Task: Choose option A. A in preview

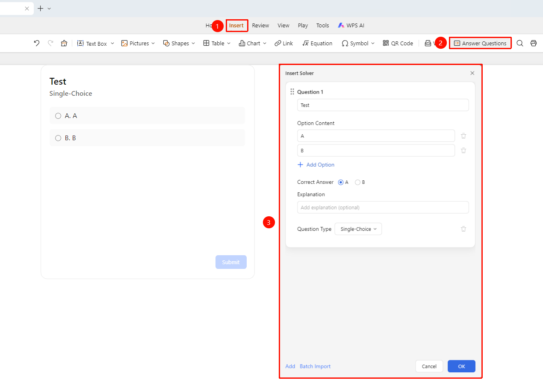Action: point(147,115)
